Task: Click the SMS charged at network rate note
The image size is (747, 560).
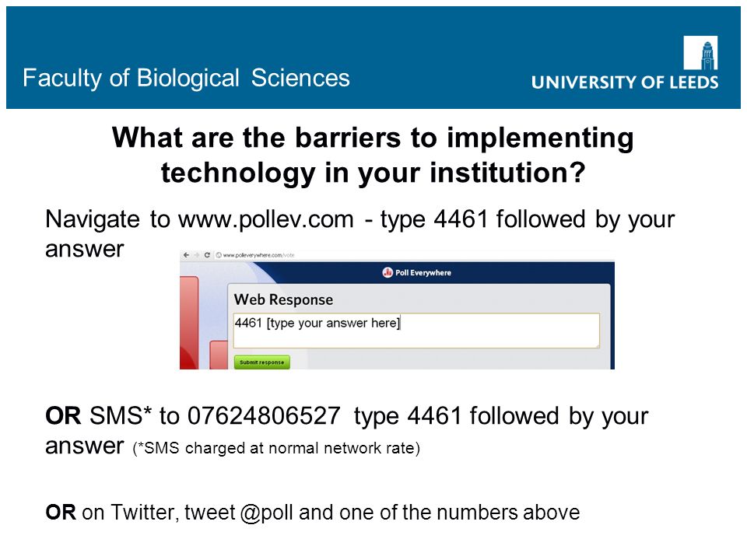Action: (276, 448)
